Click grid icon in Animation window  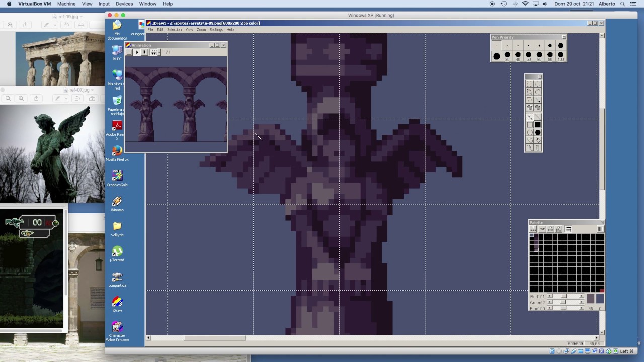coord(154,52)
